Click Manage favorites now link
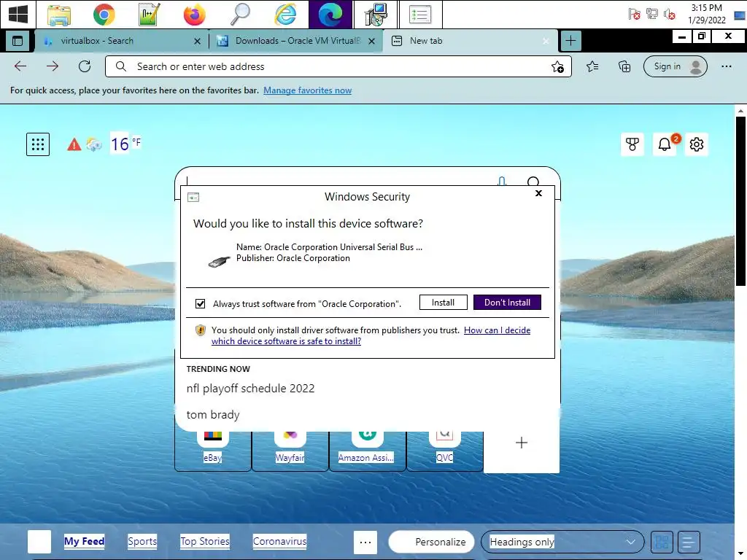Viewport: 747px width, 560px height. tap(307, 90)
